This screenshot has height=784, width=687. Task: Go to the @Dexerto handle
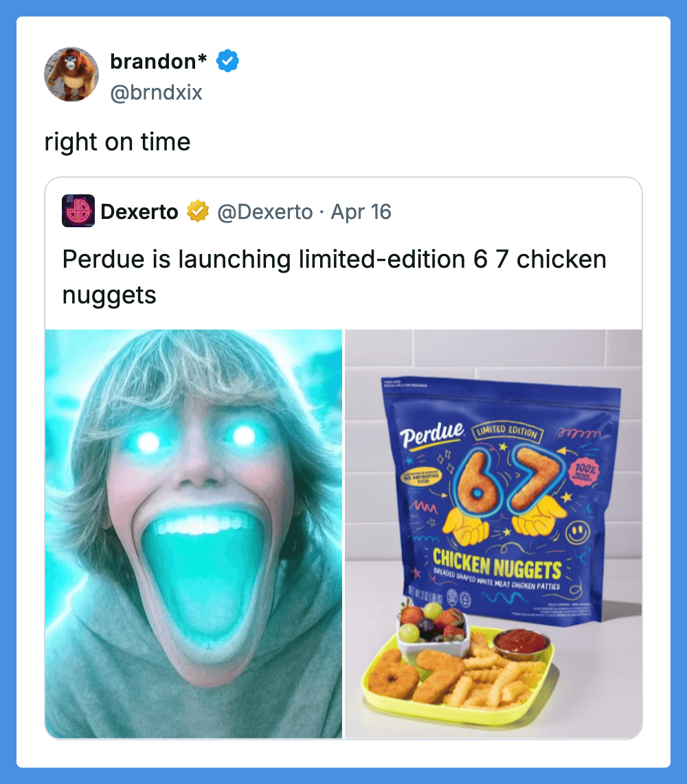(x=264, y=211)
